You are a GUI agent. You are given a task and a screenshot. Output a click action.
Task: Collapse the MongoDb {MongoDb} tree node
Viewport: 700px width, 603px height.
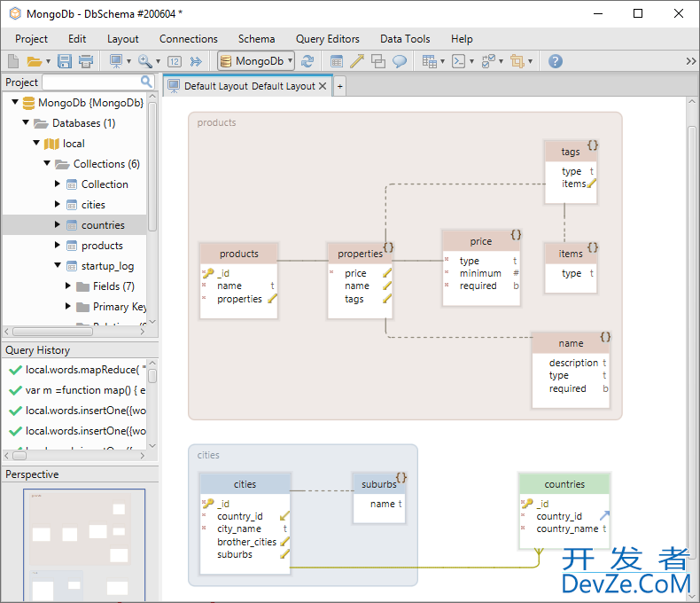coord(15,102)
